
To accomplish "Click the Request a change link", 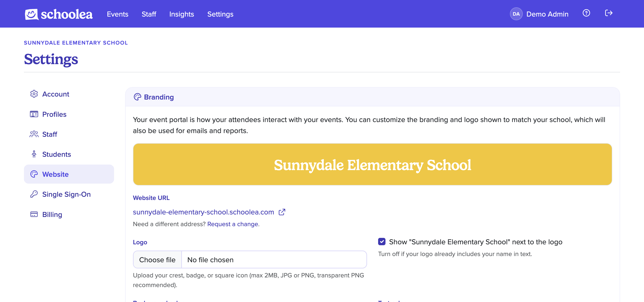I will tap(233, 224).
